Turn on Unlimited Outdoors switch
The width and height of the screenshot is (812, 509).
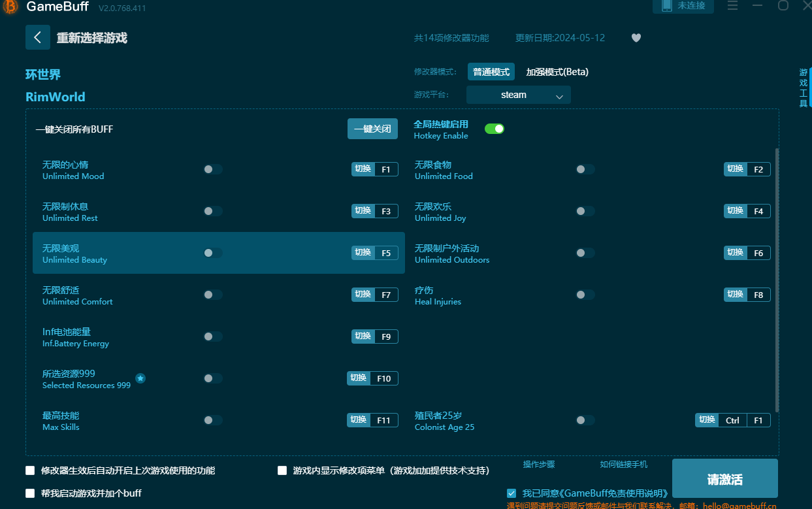pyautogui.click(x=585, y=253)
